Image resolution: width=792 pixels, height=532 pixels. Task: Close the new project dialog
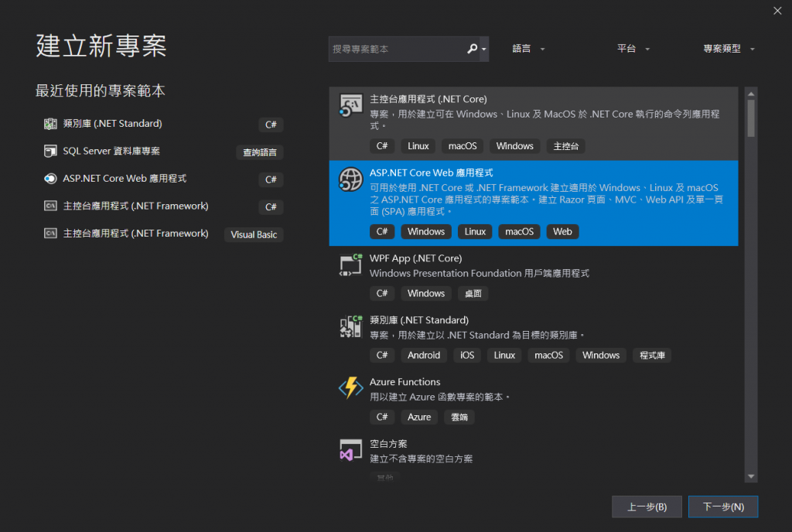click(777, 11)
